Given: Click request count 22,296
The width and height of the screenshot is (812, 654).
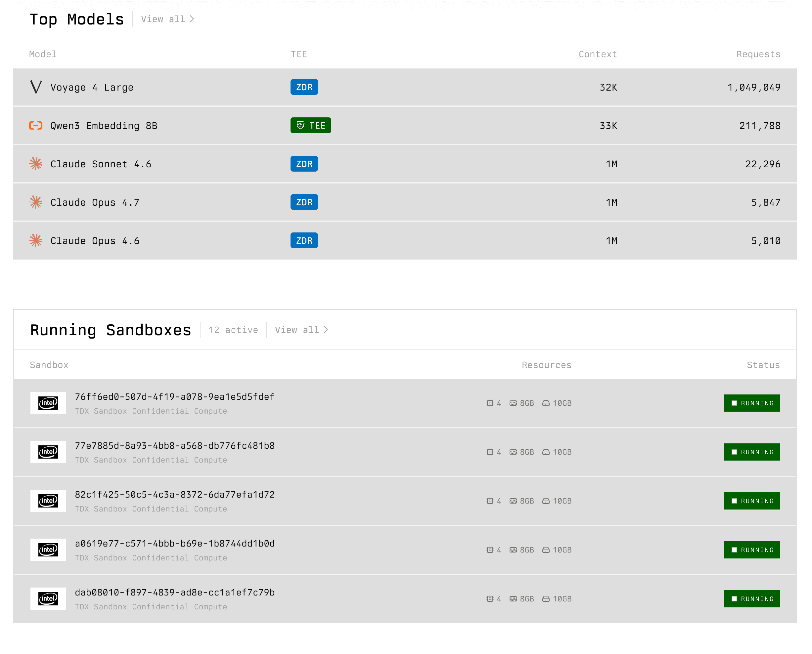Looking at the screenshot, I should (x=763, y=164).
